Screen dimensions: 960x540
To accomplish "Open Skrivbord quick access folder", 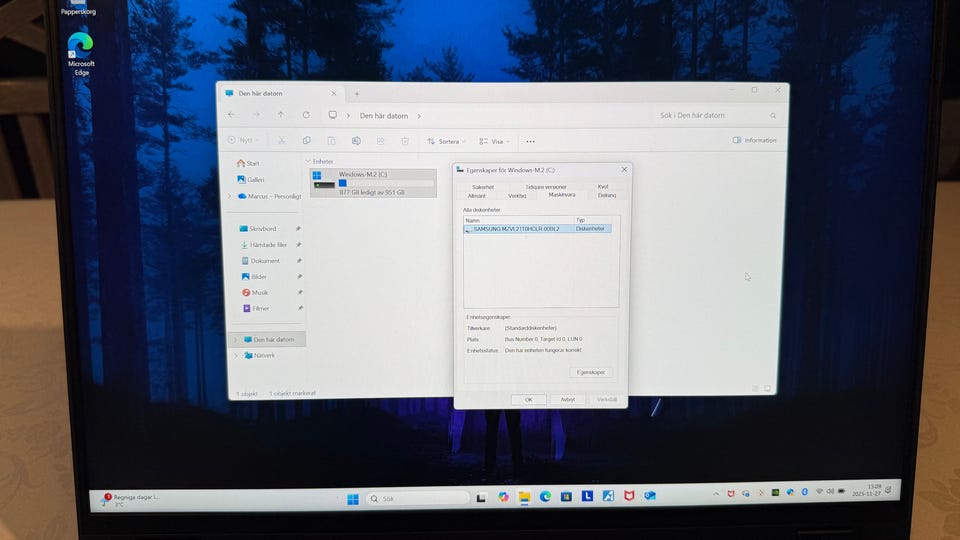I will click(258, 228).
